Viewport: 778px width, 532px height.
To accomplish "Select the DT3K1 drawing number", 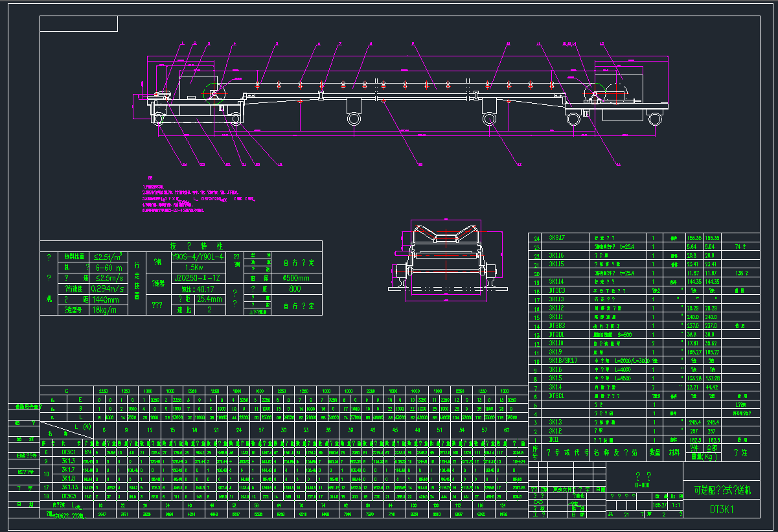I will (722, 509).
